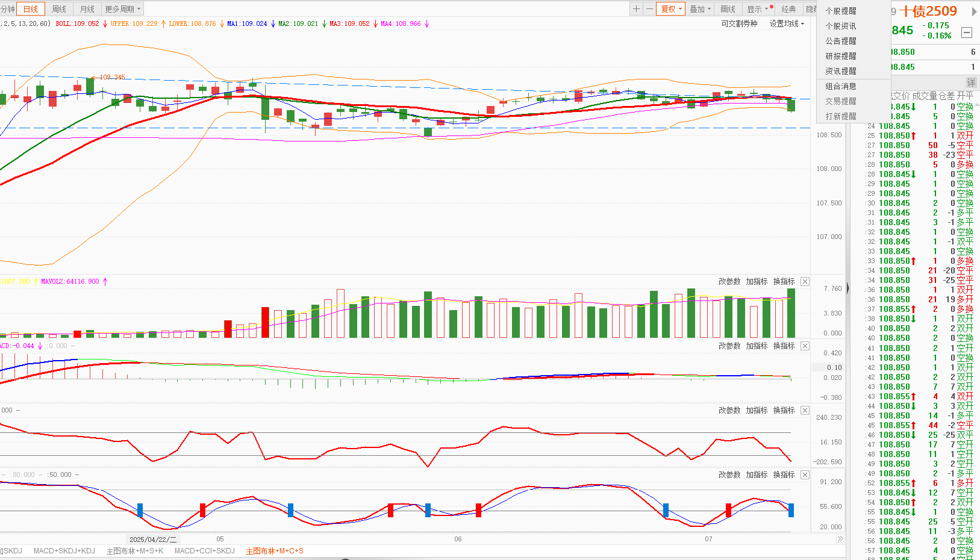This screenshot has width=980, height=560.
Task: Select 打新提醒 in the menu
Action: click(841, 116)
